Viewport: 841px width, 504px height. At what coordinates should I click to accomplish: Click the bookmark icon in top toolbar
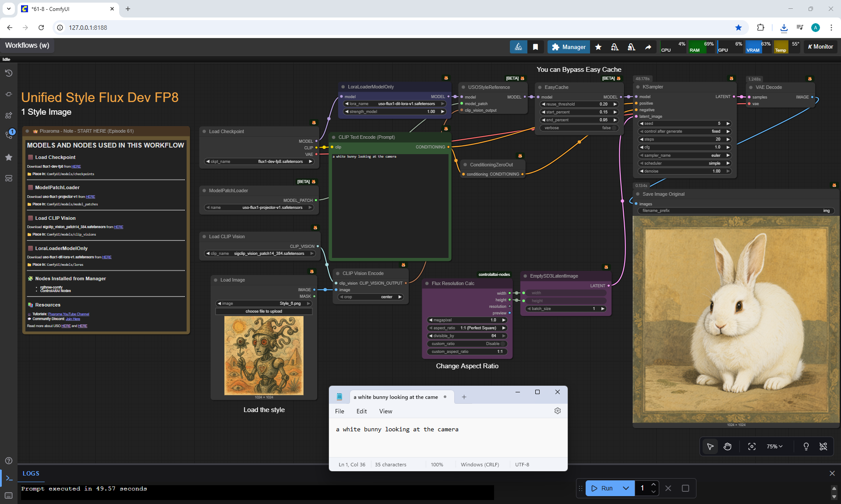[535, 47]
